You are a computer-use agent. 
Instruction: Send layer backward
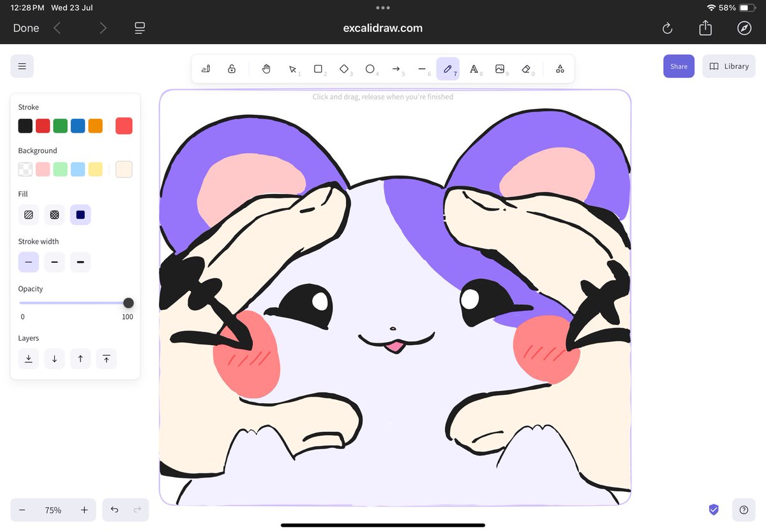pyautogui.click(x=54, y=359)
